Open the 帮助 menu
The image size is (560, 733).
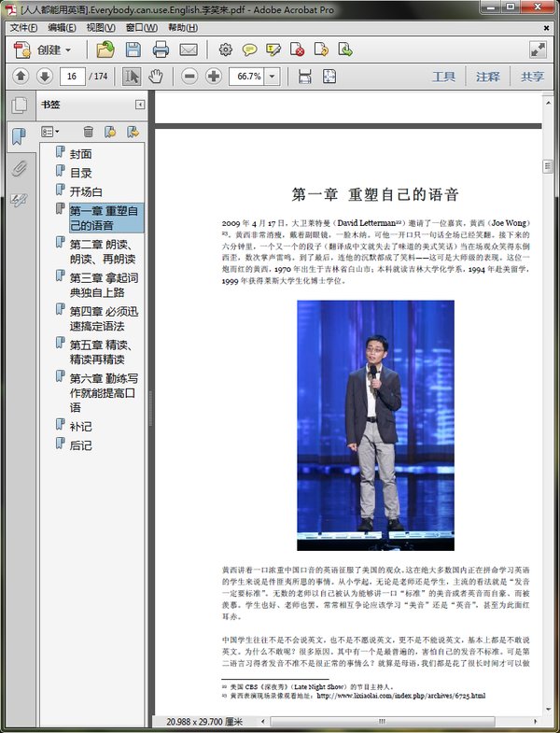tap(182, 28)
